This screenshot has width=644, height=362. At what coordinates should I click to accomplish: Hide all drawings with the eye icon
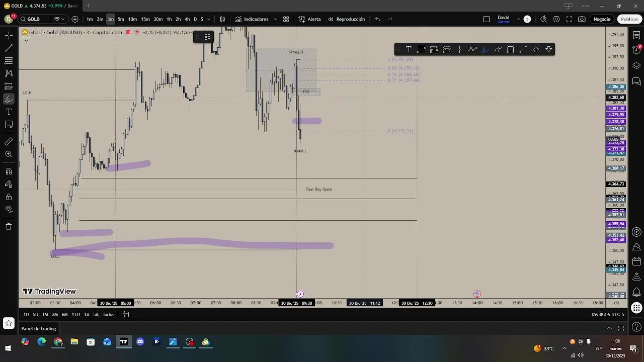(9, 210)
